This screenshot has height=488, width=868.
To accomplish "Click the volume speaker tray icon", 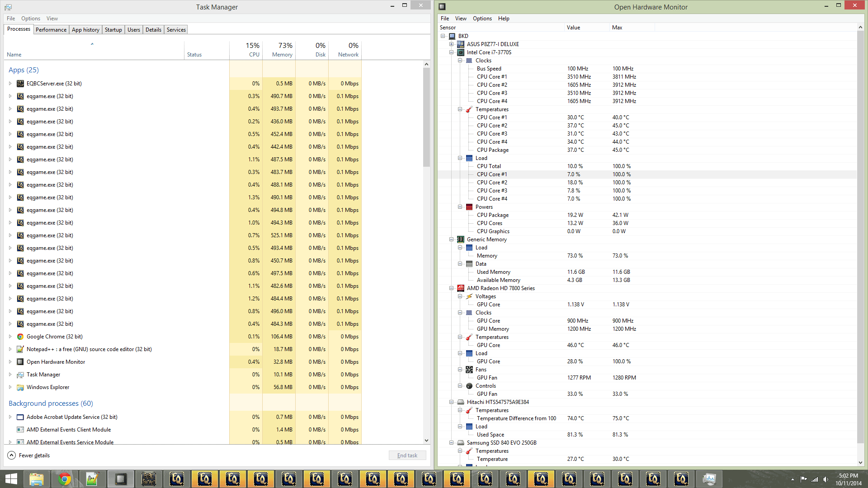I will pos(826,479).
